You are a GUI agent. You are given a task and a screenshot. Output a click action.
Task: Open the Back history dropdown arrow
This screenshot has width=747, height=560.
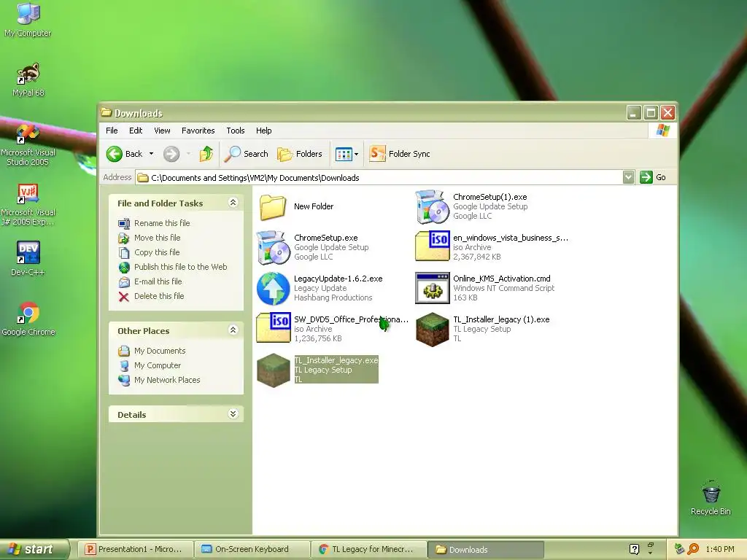click(x=151, y=154)
